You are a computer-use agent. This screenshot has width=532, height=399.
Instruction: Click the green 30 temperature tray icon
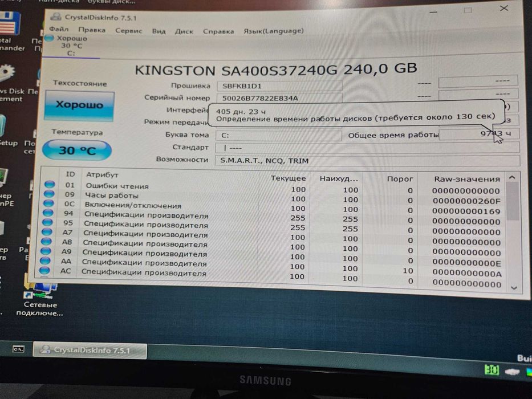(x=492, y=369)
